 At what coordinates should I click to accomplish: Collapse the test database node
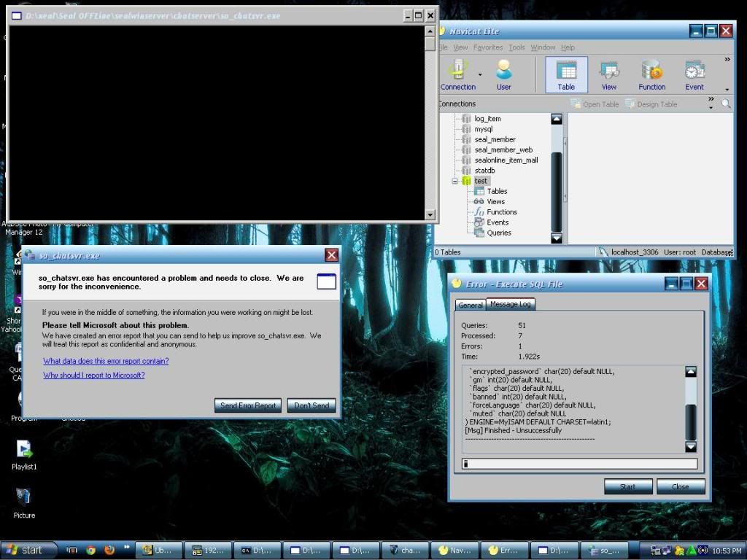tap(454, 181)
